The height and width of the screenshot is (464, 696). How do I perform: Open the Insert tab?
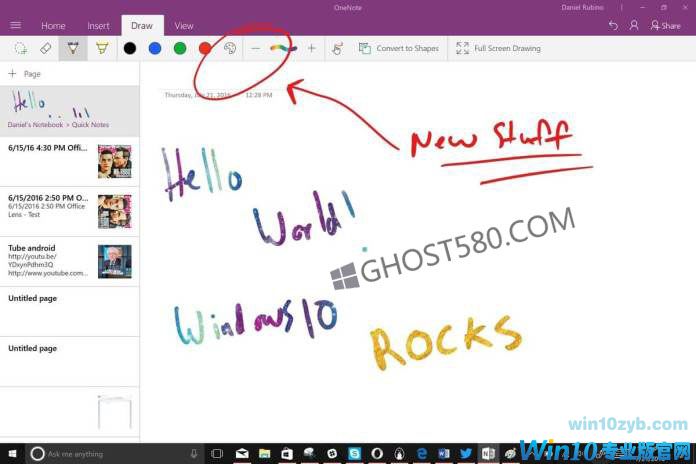pyautogui.click(x=98, y=25)
